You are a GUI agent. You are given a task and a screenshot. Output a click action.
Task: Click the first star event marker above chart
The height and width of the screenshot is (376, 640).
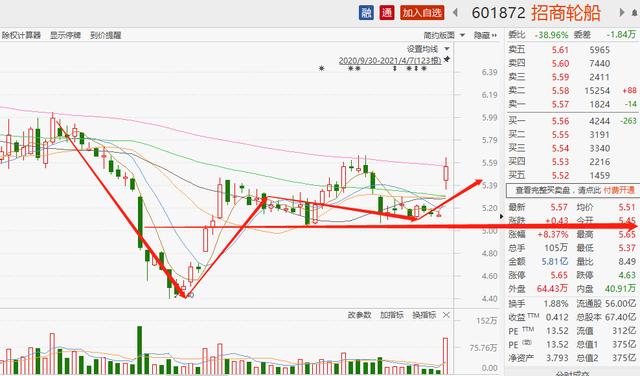coord(322,69)
